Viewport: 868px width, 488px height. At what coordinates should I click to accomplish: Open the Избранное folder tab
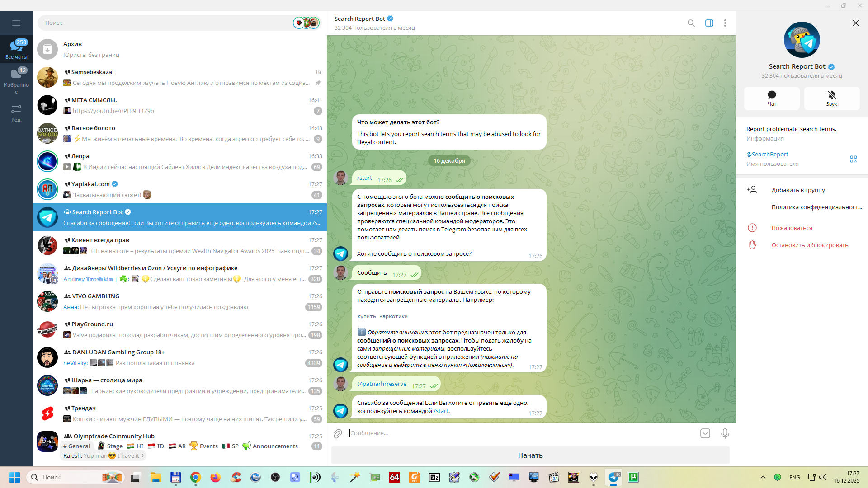tap(16, 79)
